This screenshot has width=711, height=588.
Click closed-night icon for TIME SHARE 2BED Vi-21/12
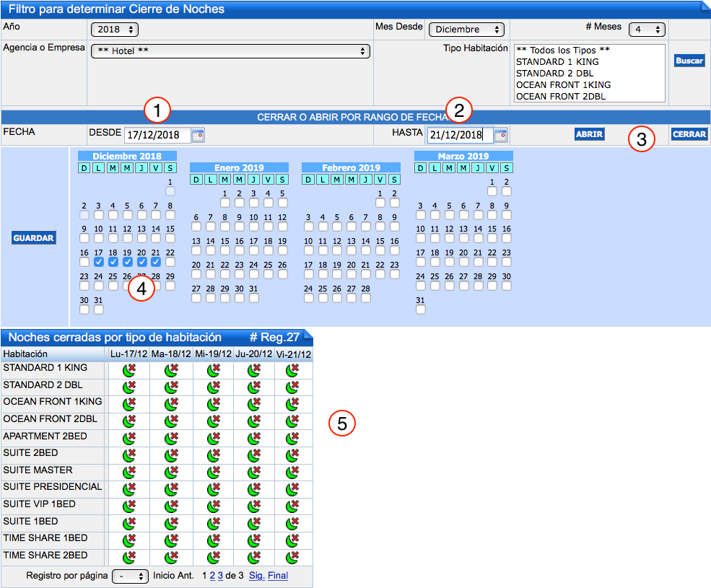(x=292, y=558)
